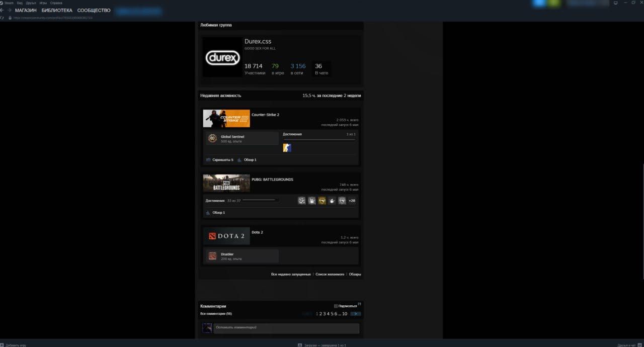Image resolution: width=644 pixels, height=347 pixels.
Task: Go to comments page 5
Action: click(332, 314)
